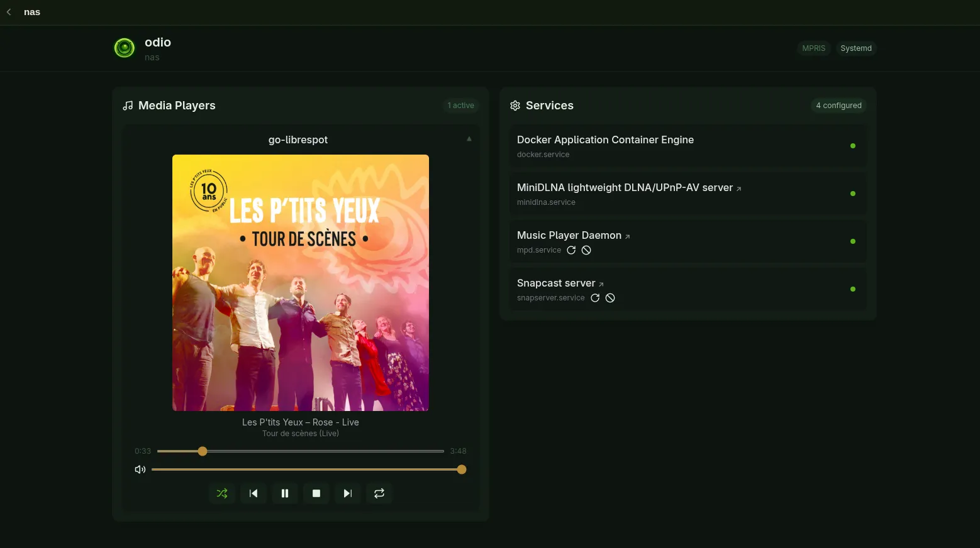Skip to the next track
Image resolution: width=980 pixels, height=548 pixels.
point(348,493)
